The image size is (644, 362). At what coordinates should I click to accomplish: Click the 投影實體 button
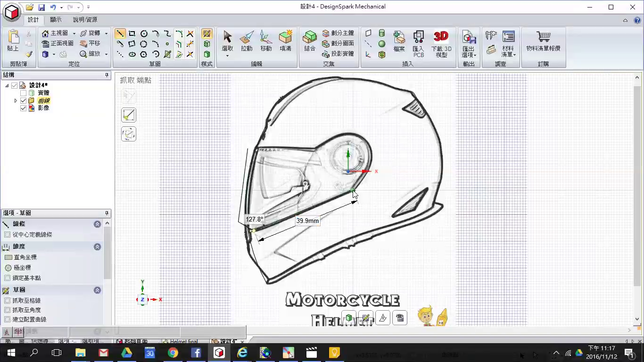(338, 54)
